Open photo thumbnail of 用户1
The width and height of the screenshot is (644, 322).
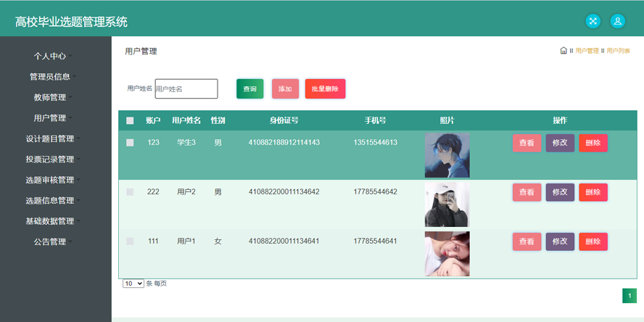(447, 254)
